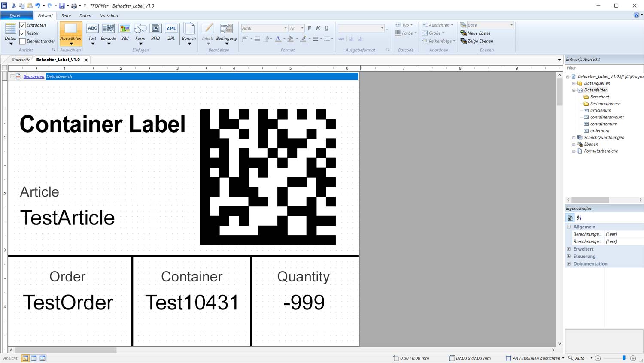Image resolution: width=644 pixels, height=363 pixels.
Task: Open the Arial font name dropdown
Action: [x=285, y=28]
